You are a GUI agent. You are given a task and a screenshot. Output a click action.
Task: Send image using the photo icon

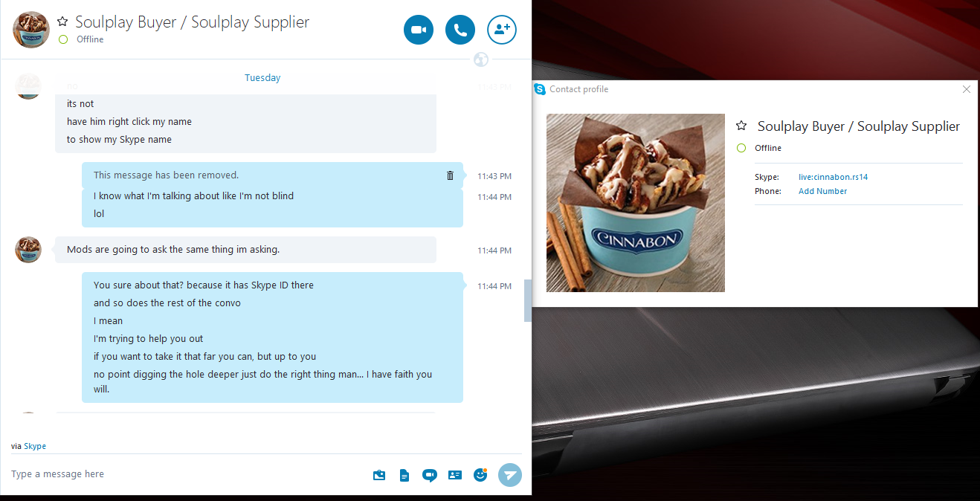point(379,475)
